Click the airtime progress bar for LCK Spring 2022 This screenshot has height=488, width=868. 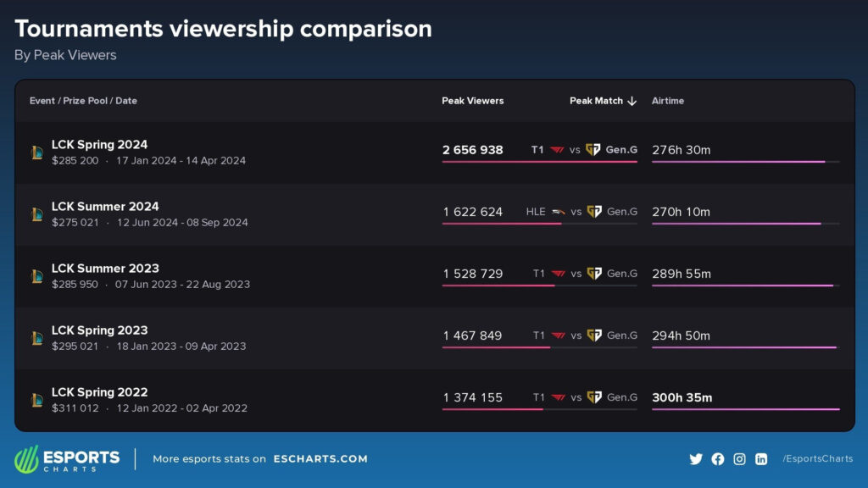[x=745, y=408]
